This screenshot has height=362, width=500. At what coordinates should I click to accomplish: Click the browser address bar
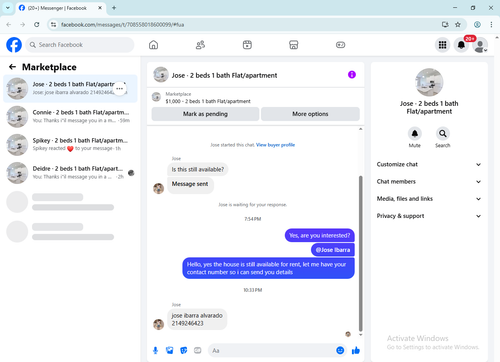[247, 25]
